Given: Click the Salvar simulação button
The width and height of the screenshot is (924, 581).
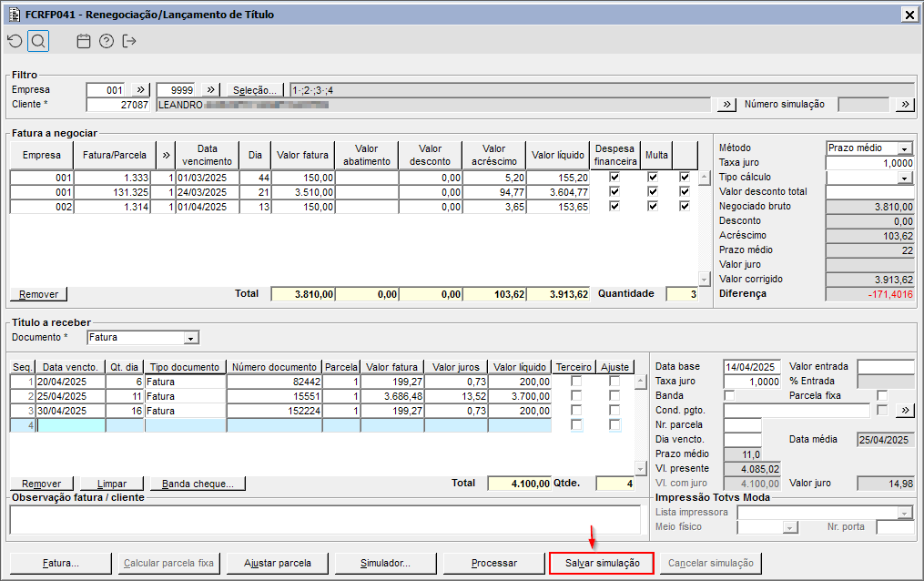Looking at the screenshot, I should (x=602, y=563).
